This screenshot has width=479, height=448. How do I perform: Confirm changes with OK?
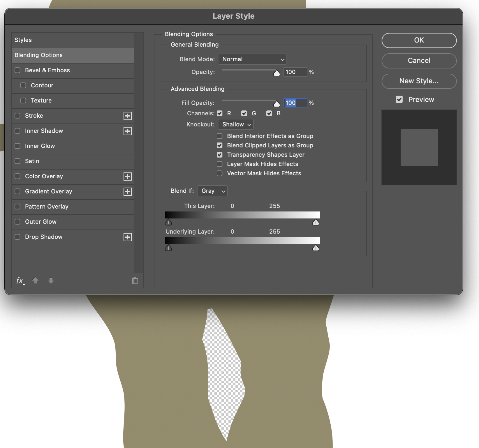pyautogui.click(x=419, y=40)
